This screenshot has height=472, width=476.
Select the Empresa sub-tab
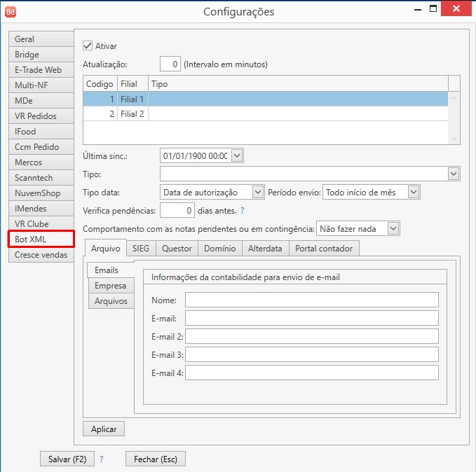click(x=111, y=286)
